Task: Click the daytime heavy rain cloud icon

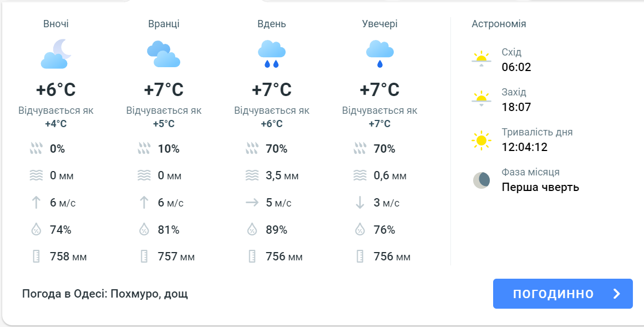Action: 272,54
